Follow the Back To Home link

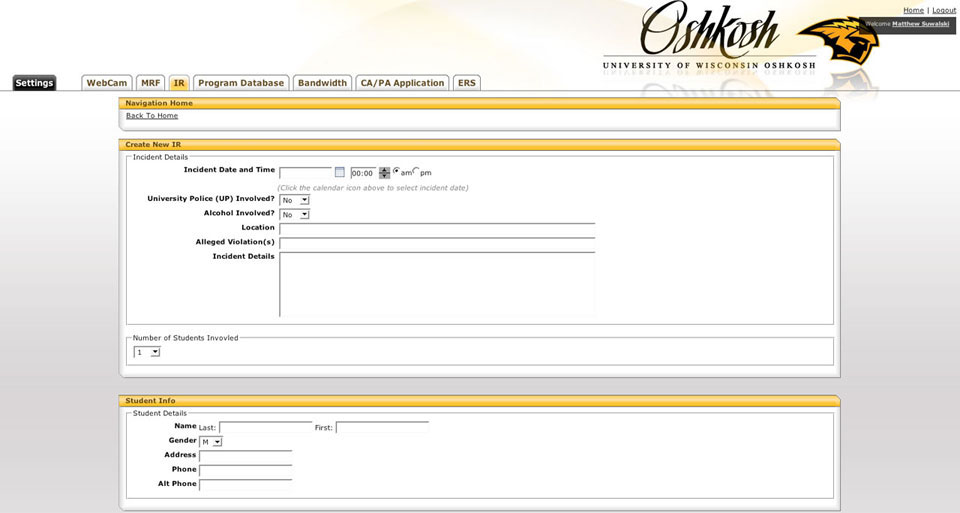click(152, 116)
